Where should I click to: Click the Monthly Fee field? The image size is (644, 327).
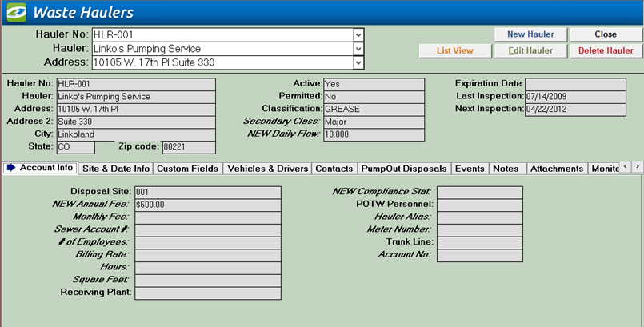click(208, 217)
